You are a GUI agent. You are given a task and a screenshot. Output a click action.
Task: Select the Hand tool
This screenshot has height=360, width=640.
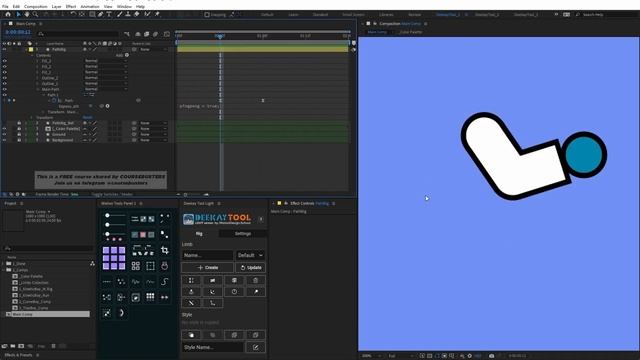click(x=27, y=14)
